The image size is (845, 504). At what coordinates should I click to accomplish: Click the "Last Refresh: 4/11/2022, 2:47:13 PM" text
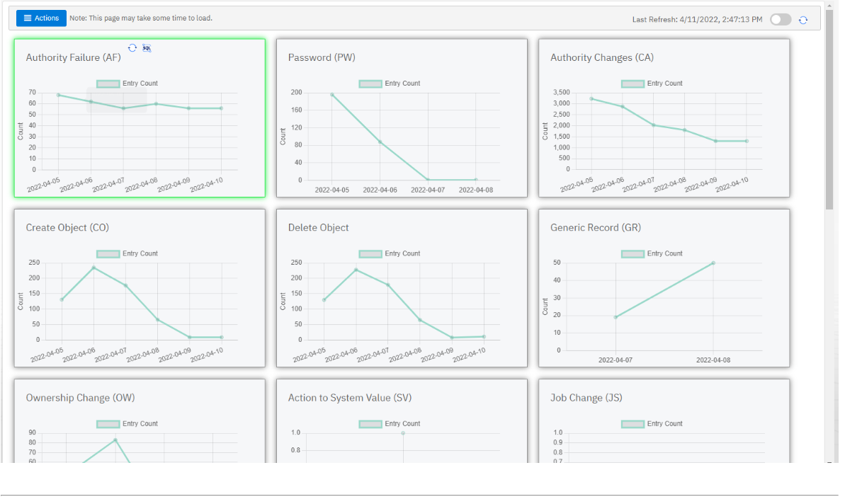(698, 19)
